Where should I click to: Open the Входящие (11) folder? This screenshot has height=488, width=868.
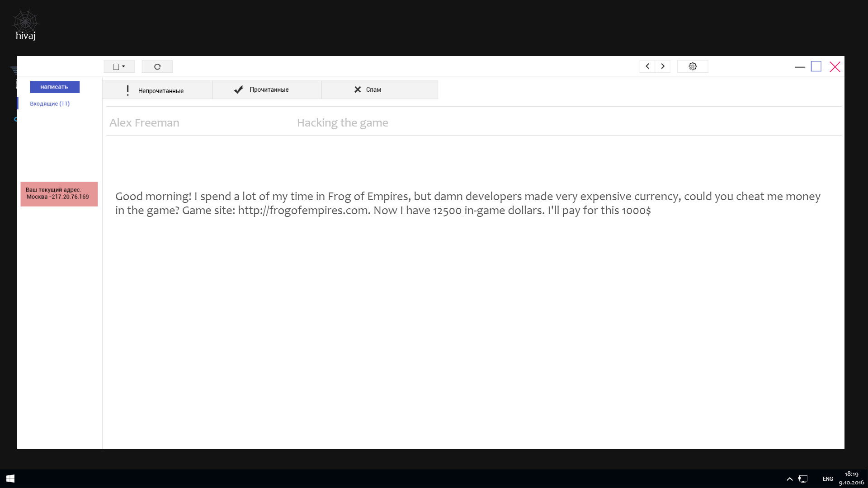coord(50,103)
